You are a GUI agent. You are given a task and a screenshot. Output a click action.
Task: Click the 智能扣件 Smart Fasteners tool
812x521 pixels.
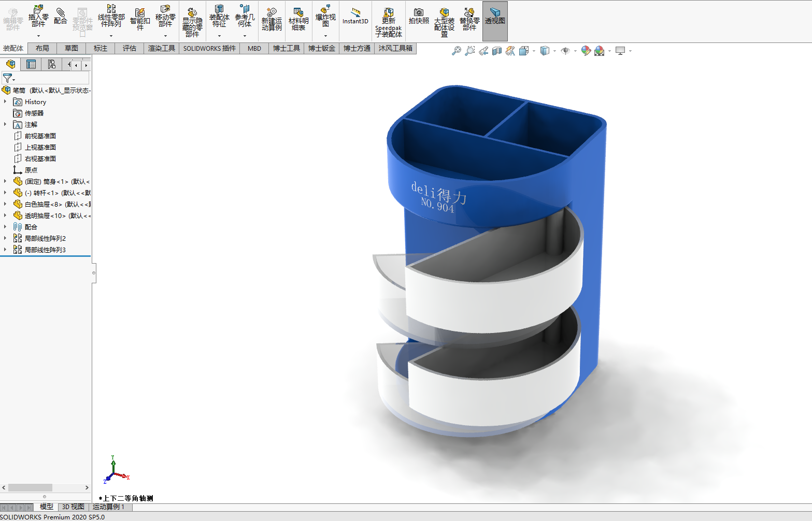[x=140, y=19]
